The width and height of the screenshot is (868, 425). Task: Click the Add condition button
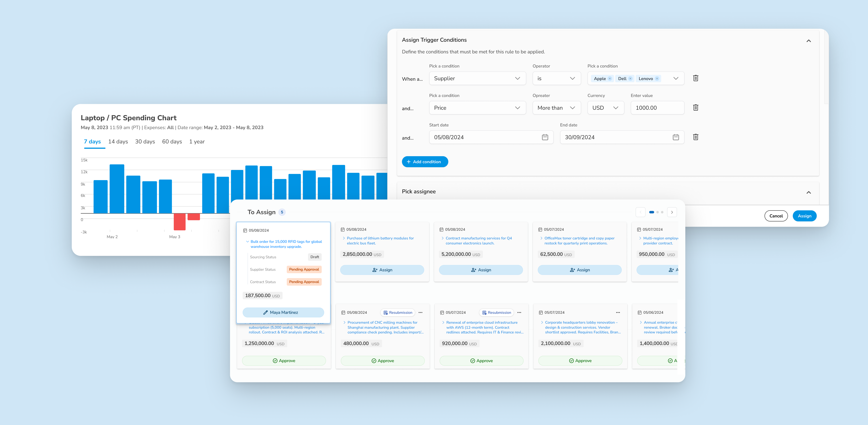pos(425,162)
